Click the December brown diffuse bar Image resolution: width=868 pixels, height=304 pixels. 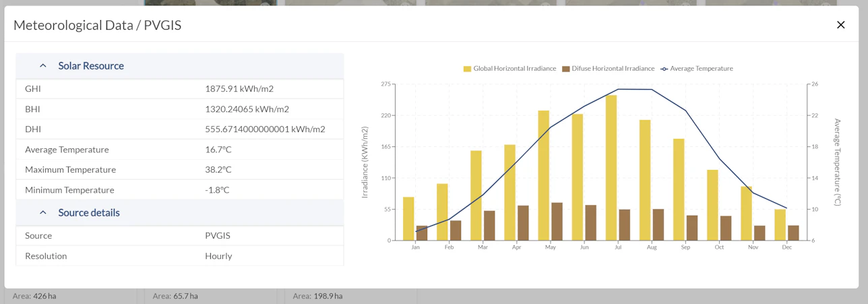(x=793, y=233)
